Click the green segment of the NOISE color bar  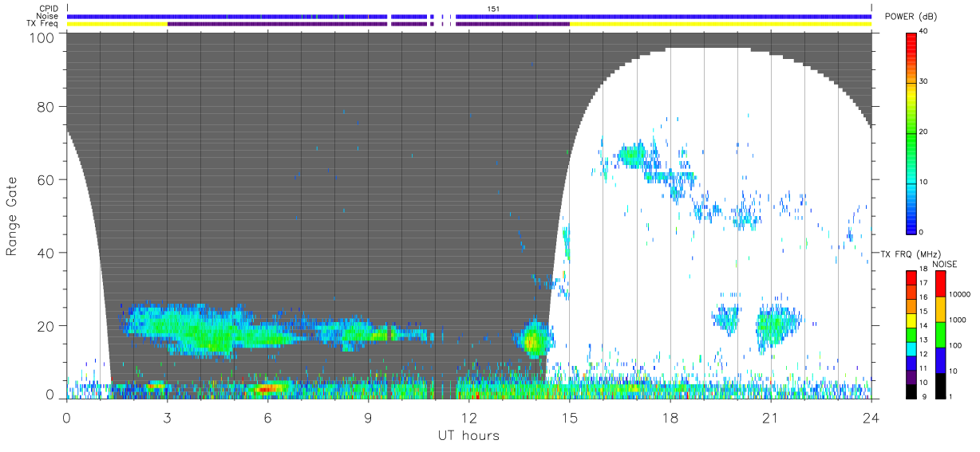tap(939, 335)
